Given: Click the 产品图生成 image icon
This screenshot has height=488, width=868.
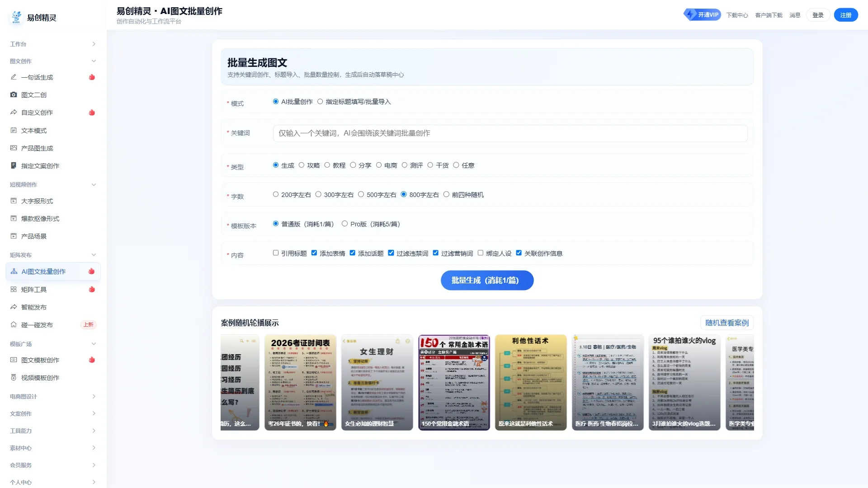Looking at the screenshot, I should click(14, 148).
